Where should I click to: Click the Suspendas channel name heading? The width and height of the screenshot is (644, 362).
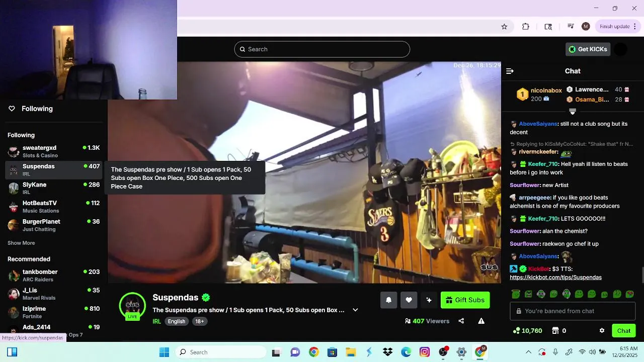click(x=175, y=297)
